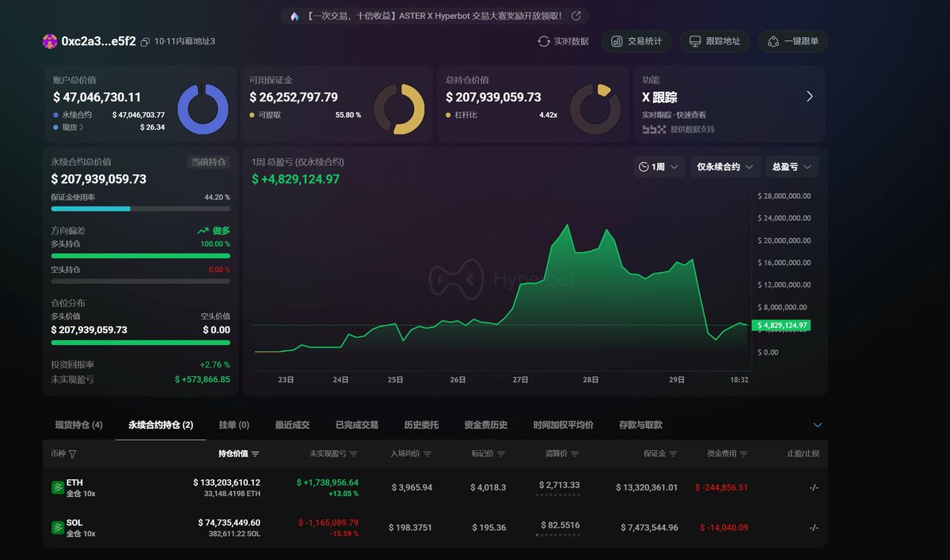Viewport: 950px width, 560px height.
Task: Sort by 资金费用 column icon
Action: [x=743, y=454]
